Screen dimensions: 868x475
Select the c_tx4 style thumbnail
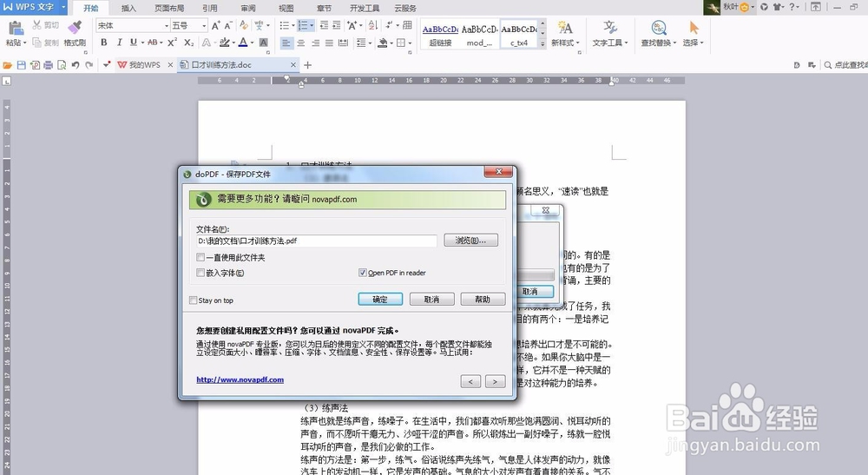(x=519, y=35)
